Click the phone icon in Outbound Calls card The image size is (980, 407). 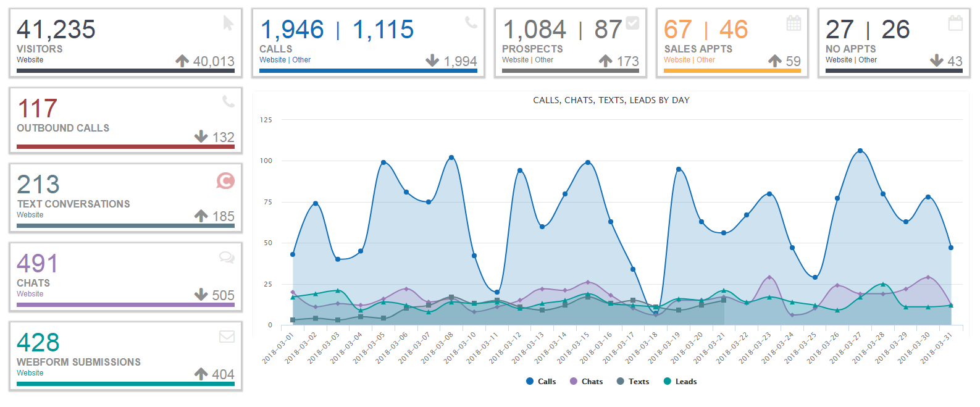coord(228,101)
